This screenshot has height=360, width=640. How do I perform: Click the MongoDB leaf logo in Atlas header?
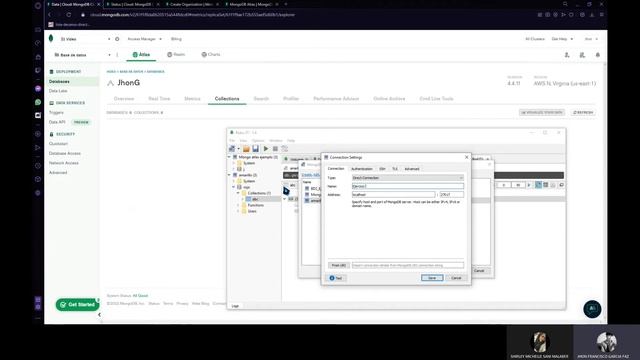(51, 38)
